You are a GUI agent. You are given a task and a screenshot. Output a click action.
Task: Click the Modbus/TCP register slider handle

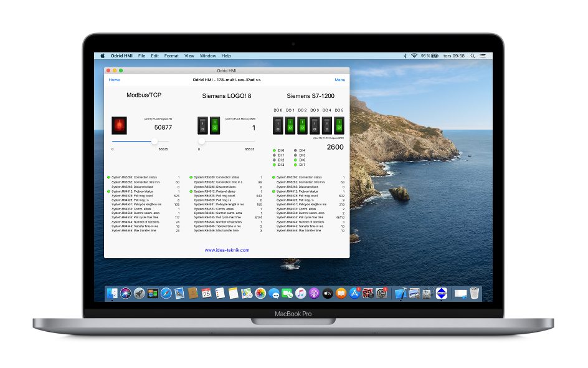(154, 141)
